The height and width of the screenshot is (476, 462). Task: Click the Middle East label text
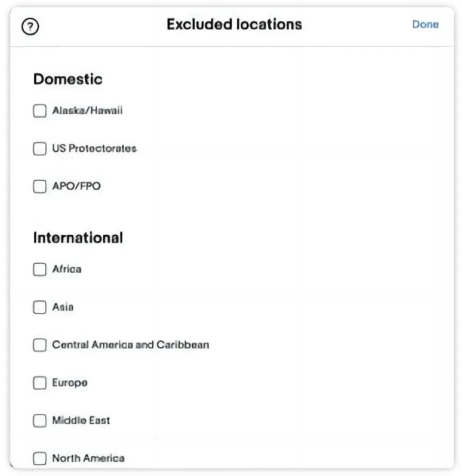point(81,421)
